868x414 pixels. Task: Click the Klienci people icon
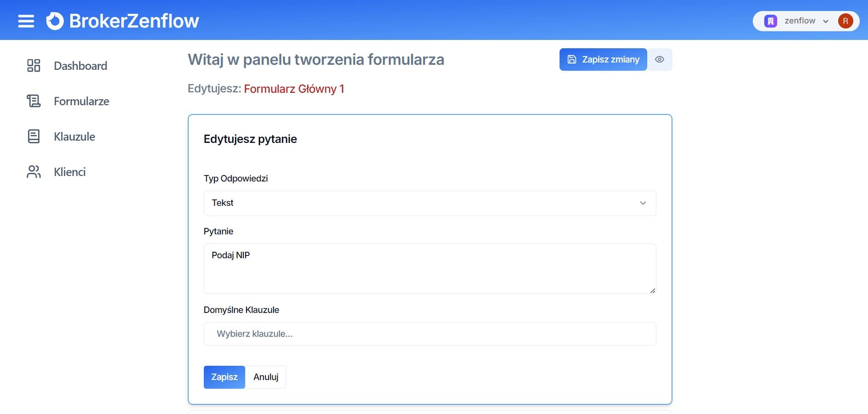pyautogui.click(x=34, y=172)
